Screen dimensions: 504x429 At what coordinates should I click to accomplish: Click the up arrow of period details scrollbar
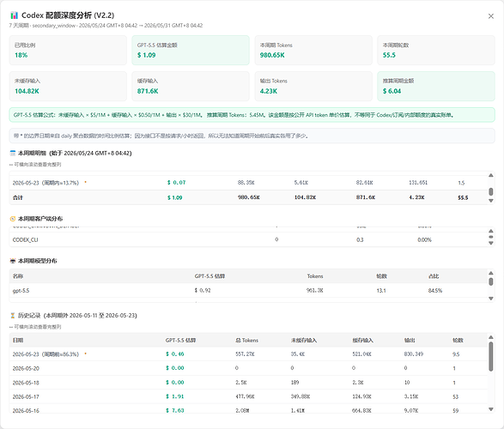point(491,175)
